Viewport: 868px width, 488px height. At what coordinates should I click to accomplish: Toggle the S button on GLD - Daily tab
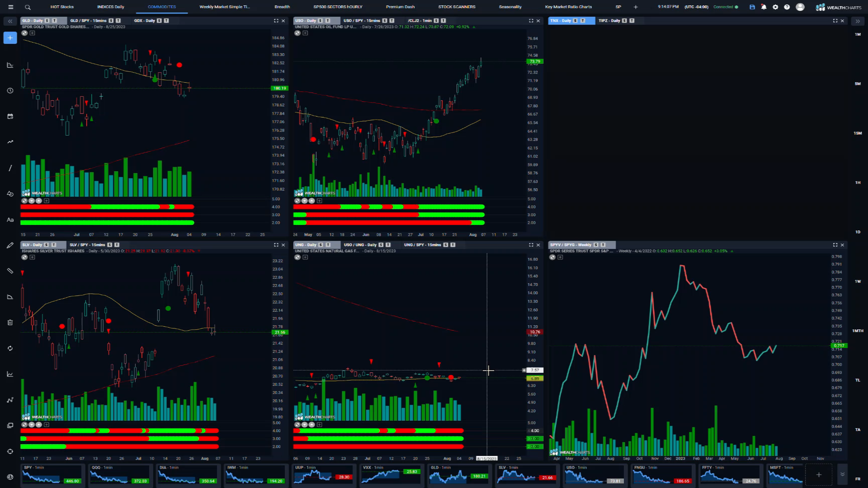47,21
